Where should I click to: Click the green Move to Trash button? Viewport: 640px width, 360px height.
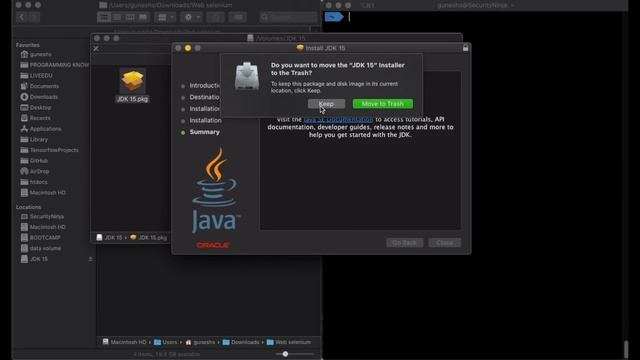point(382,104)
